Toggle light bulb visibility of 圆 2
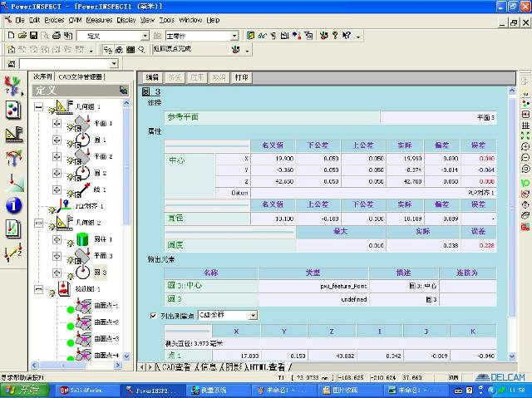 (x=70, y=177)
